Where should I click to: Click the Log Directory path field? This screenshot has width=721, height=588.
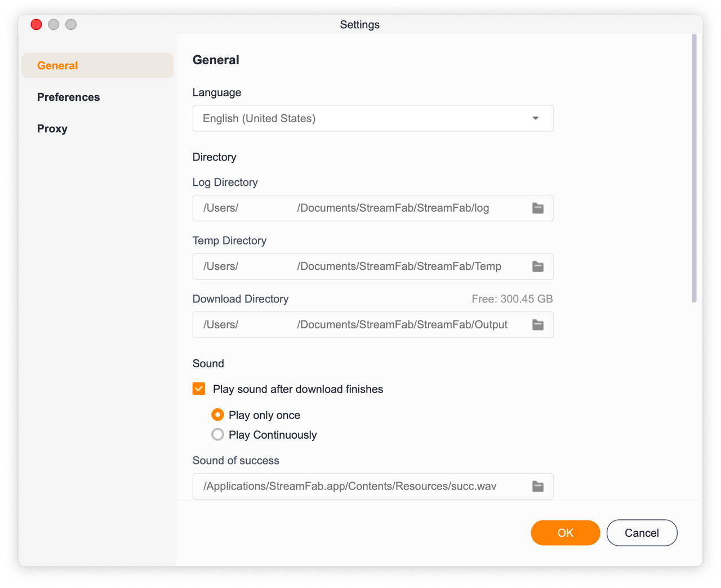click(360, 208)
